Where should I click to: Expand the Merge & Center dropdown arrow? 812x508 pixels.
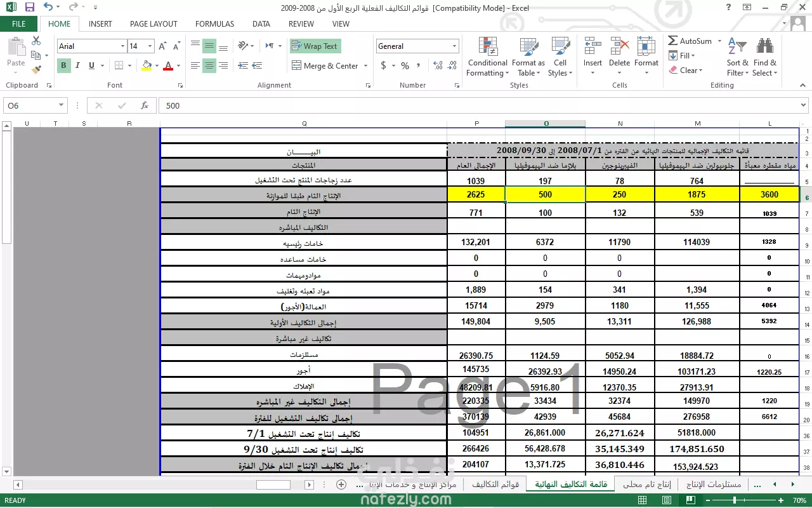tap(365, 65)
